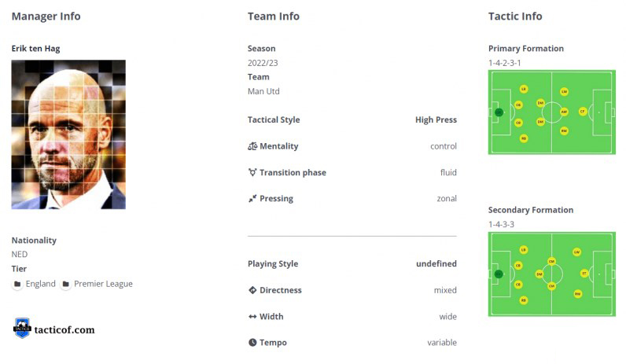Click the CF player marker in primary formation
The width and height of the screenshot is (626, 364).
583,112
